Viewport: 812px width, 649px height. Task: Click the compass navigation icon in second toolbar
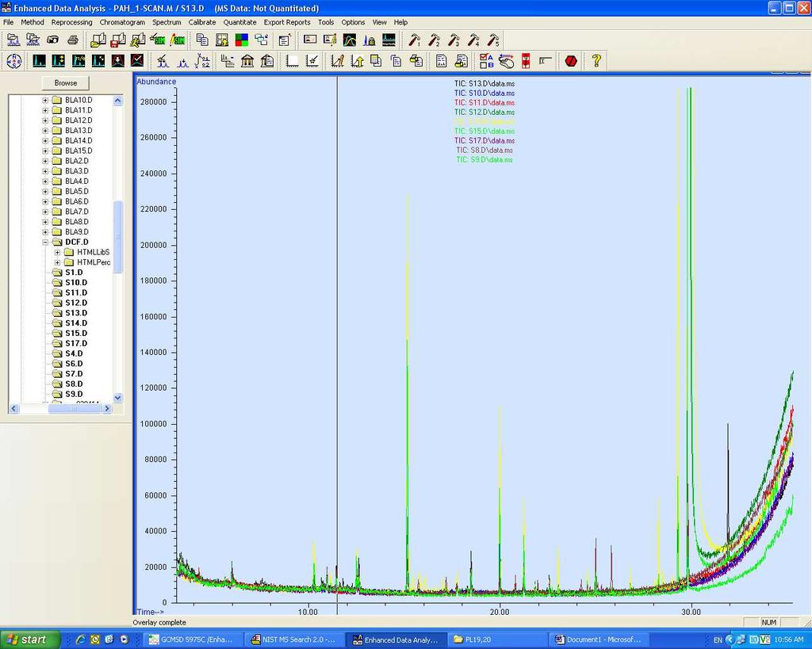tap(14, 61)
